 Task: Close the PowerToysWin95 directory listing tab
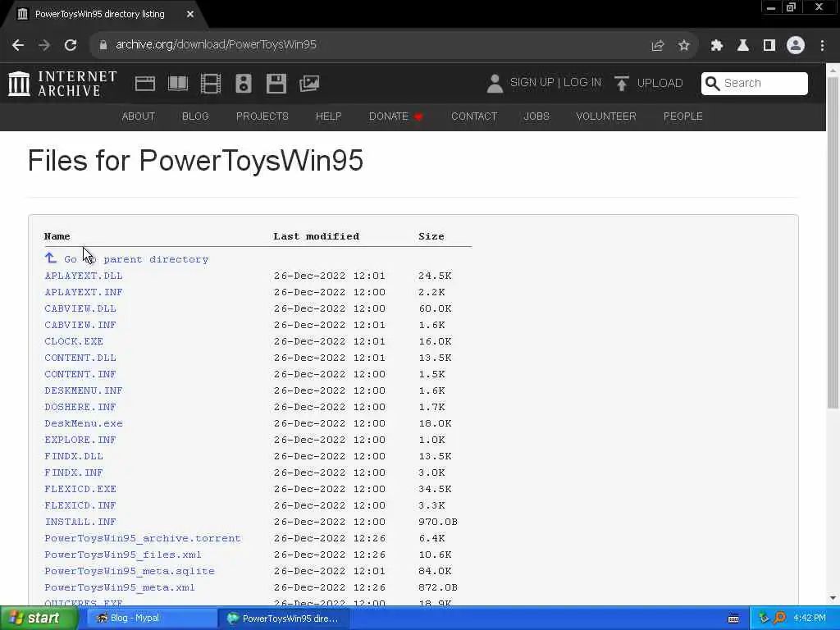point(190,14)
